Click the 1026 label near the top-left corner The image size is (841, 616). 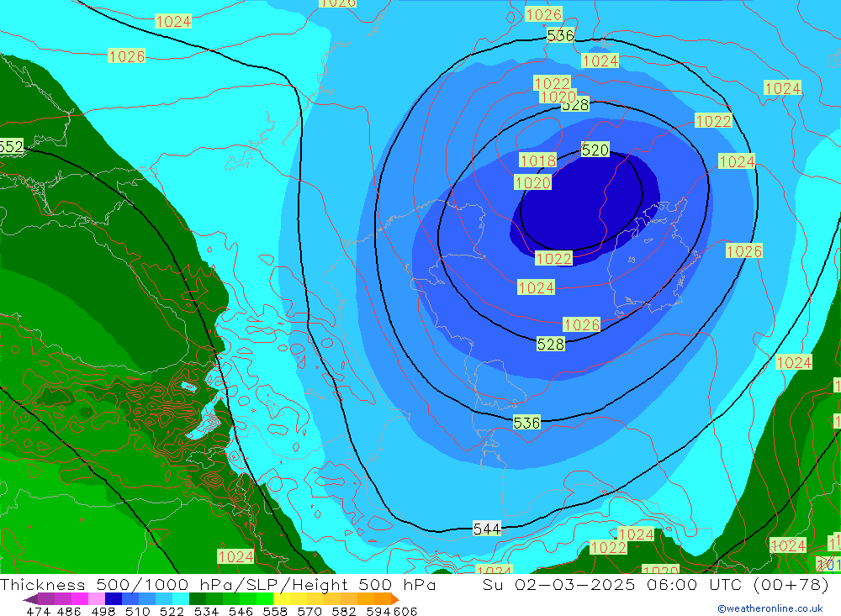click(x=127, y=55)
